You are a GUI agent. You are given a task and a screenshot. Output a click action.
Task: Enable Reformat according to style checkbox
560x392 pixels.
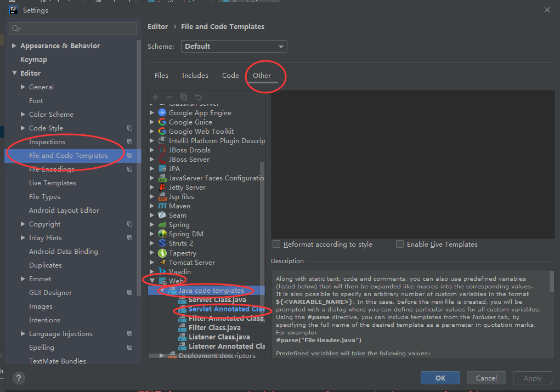(276, 244)
